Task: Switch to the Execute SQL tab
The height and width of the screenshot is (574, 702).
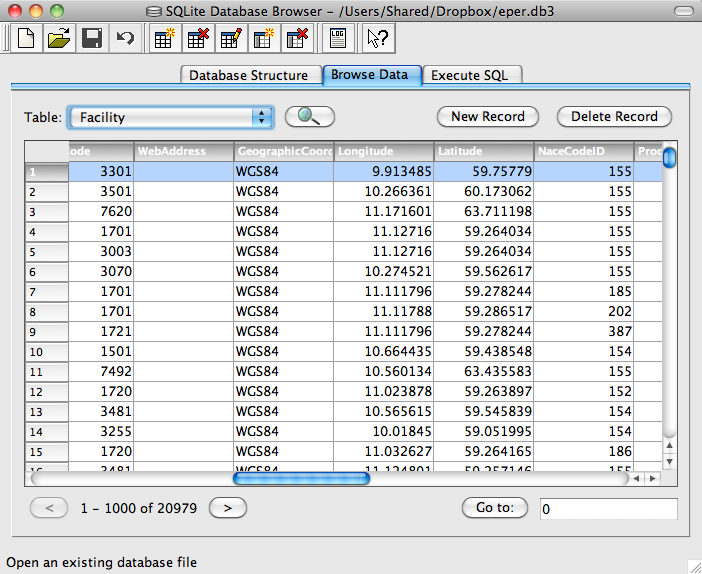Action: tap(471, 75)
